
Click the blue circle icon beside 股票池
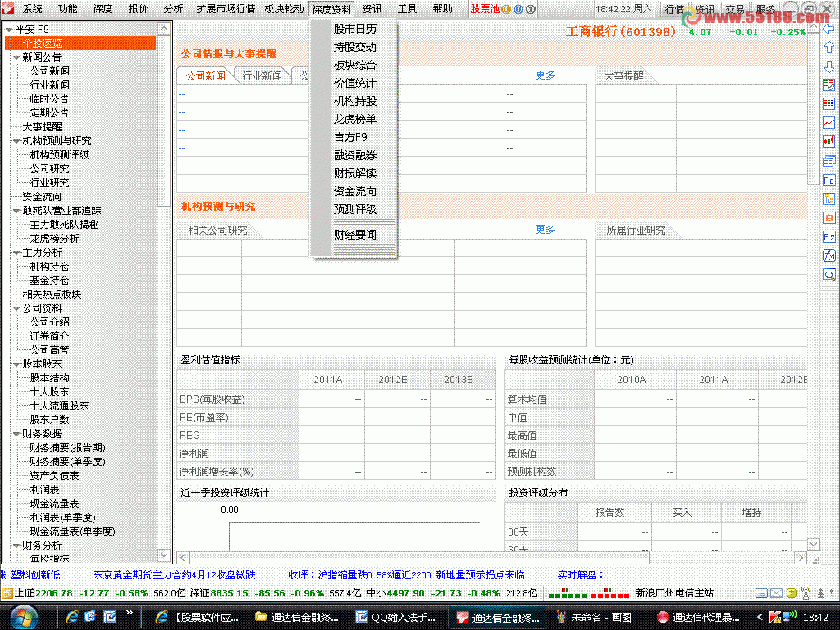tap(518, 9)
